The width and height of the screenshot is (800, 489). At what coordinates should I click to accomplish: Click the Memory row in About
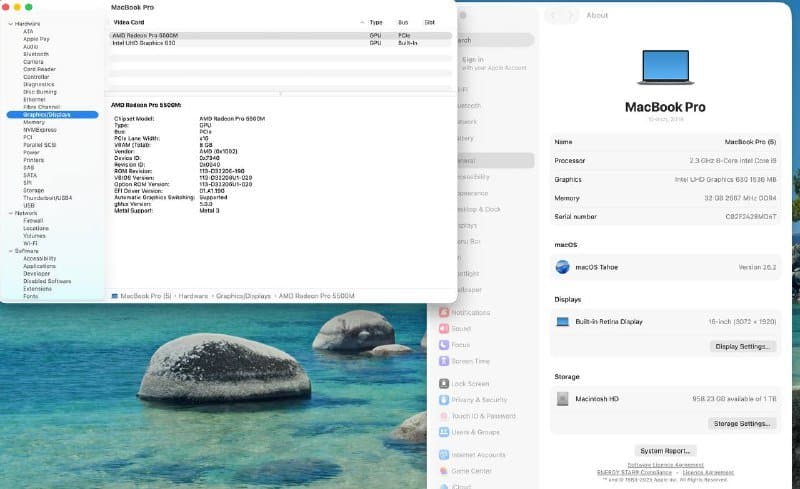tap(665, 198)
